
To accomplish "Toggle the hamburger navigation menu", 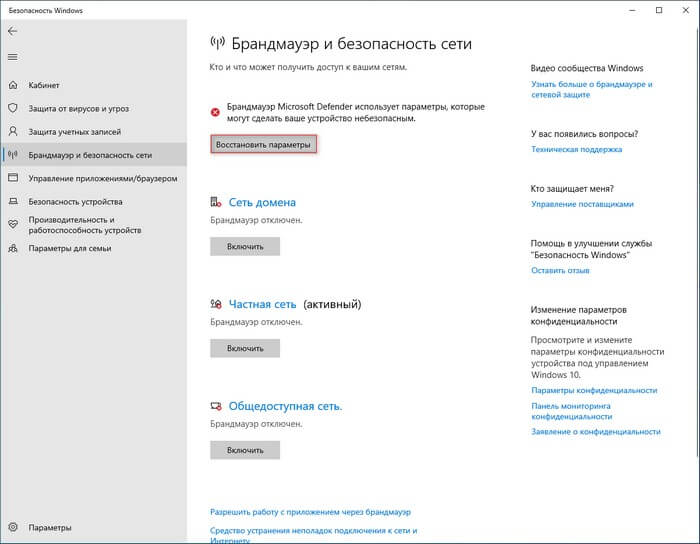I will (x=12, y=57).
